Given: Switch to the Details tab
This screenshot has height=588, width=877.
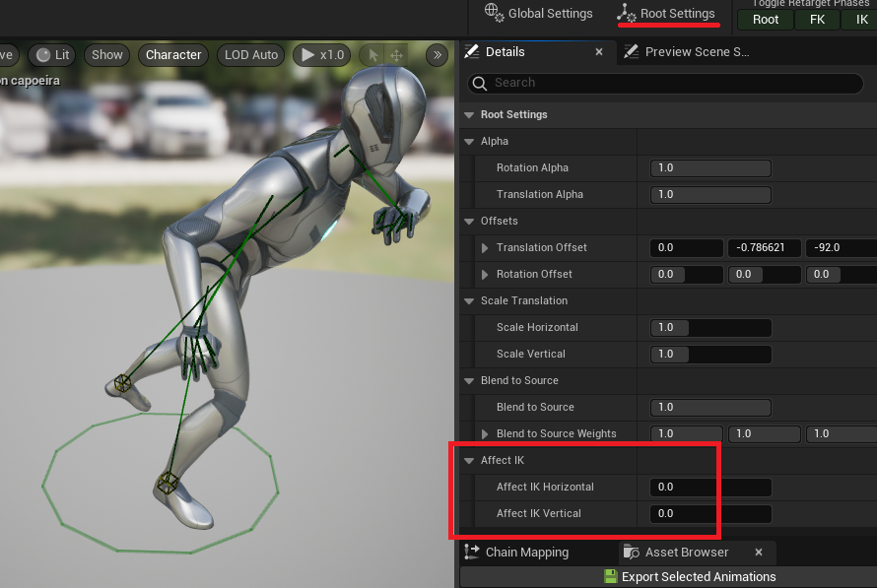Looking at the screenshot, I should pos(506,52).
